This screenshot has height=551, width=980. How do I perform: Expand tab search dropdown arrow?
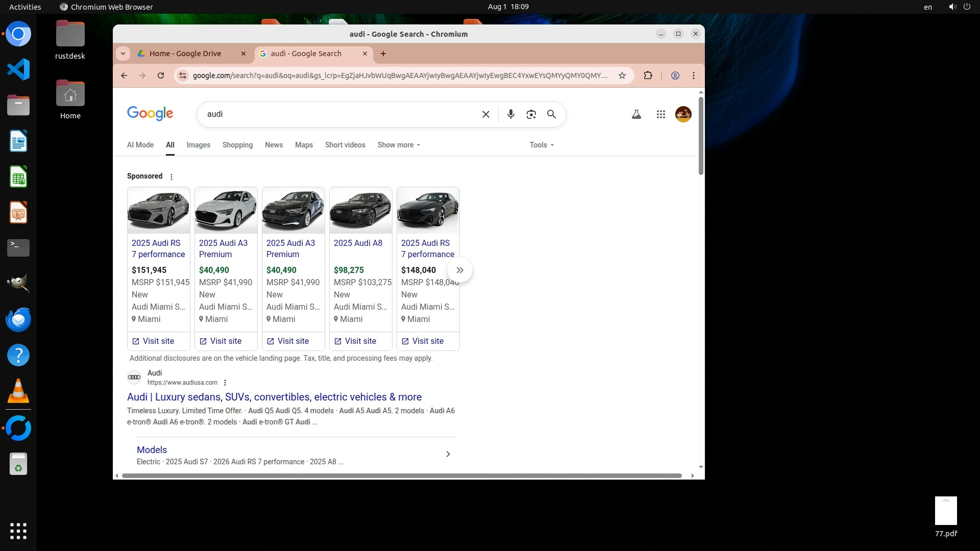click(x=122, y=54)
